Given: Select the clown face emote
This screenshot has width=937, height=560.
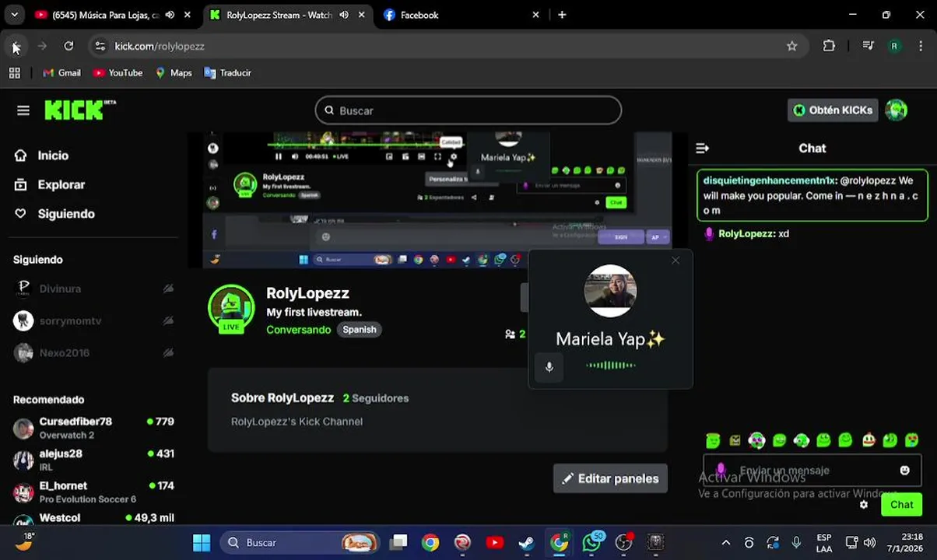Looking at the screenshot, I should (869, 441).
